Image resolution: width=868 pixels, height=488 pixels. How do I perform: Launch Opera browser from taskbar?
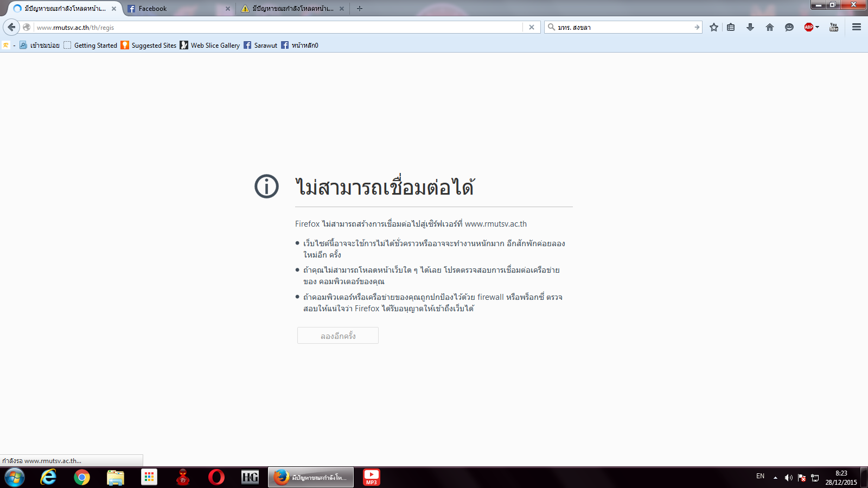[x=216, y=478]
